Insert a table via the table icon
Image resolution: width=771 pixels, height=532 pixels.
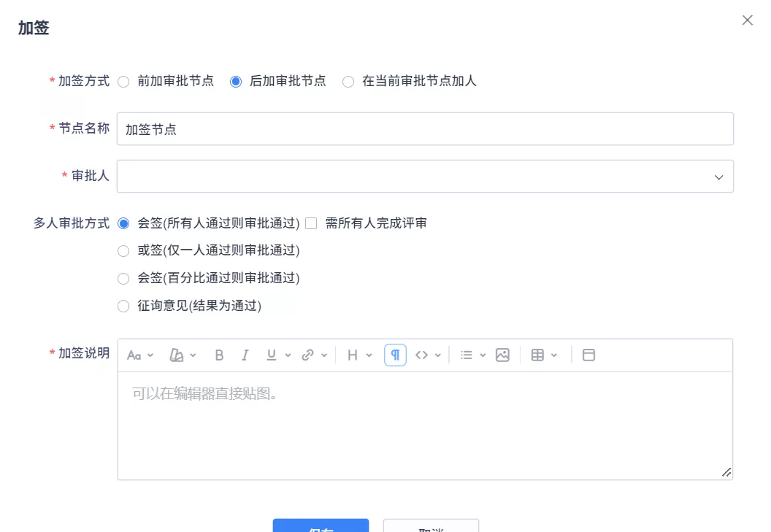coord(537,355)
